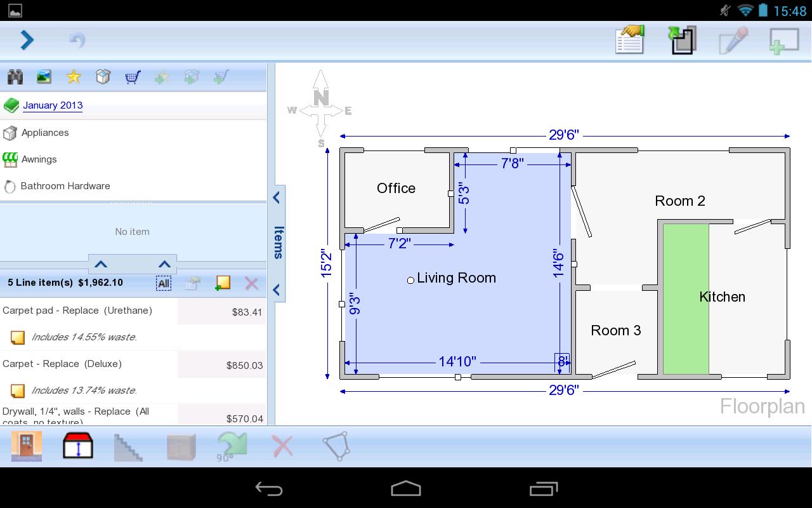Select the search binoculars tool
This screenshot has width=812, height=508.
click(x=15, y=76)
